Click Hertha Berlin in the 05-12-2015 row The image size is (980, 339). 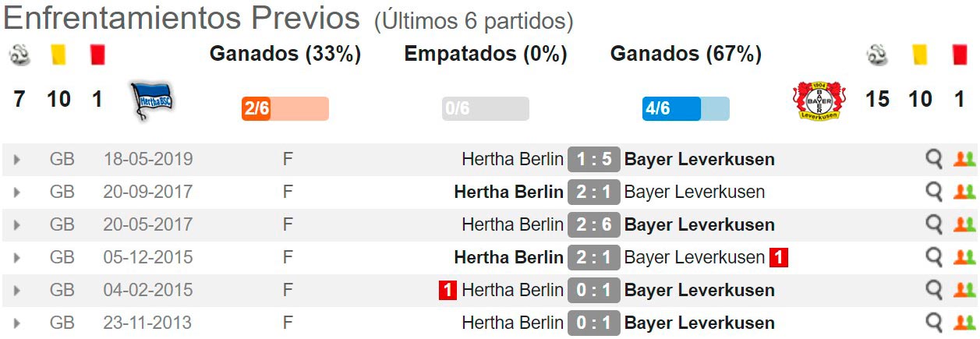[508, 257]
